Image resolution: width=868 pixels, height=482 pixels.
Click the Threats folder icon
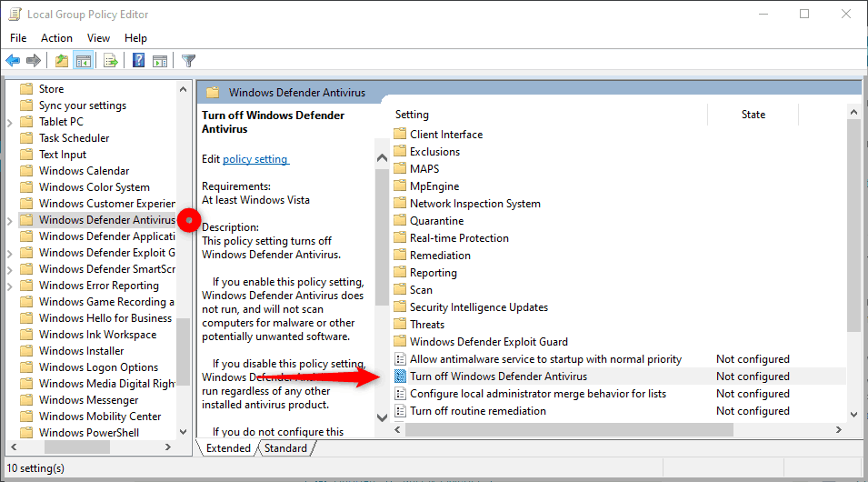(400, 324)
